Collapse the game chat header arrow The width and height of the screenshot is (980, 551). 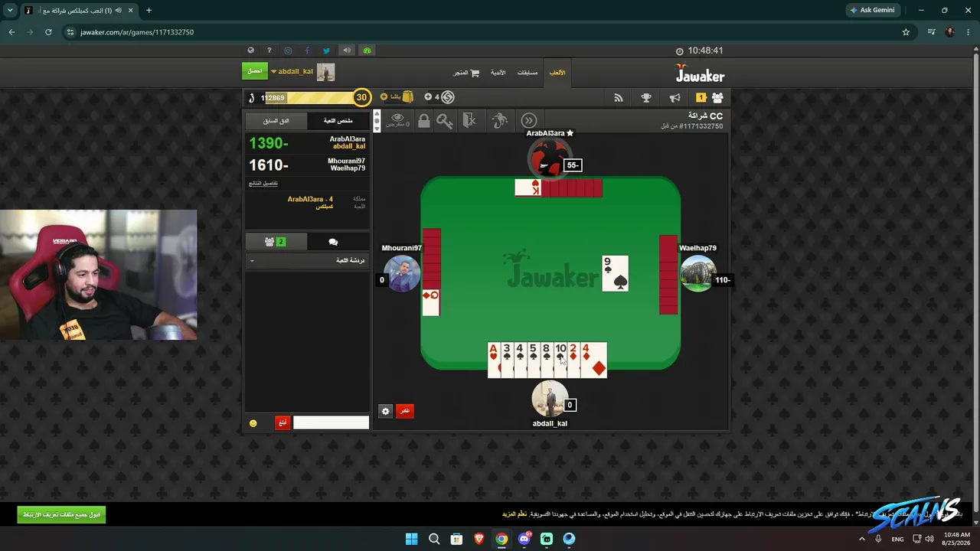point(252,261)
